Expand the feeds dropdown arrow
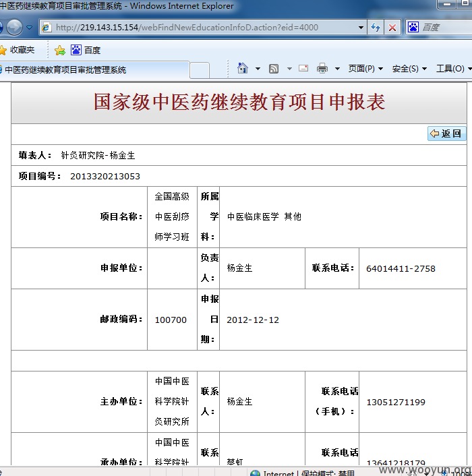The height and width of the screenshot is (476, 472). (x=289, y=69)
